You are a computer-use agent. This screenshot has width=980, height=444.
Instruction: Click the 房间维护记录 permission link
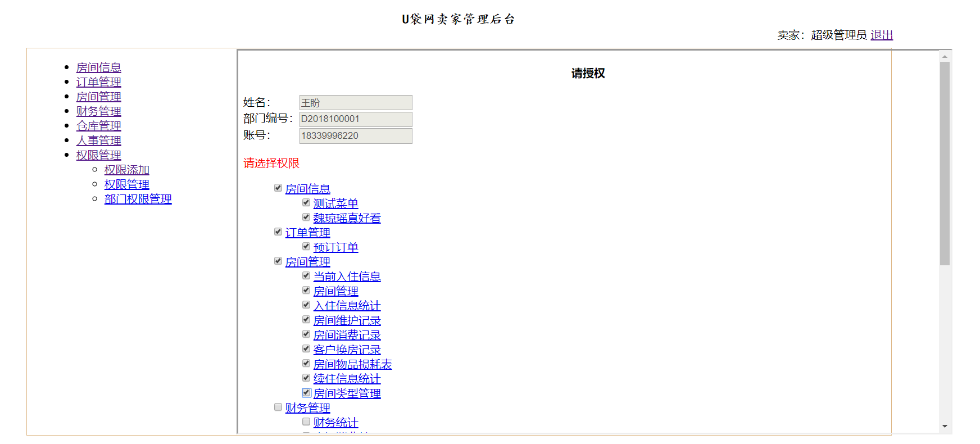coord(347,320)
